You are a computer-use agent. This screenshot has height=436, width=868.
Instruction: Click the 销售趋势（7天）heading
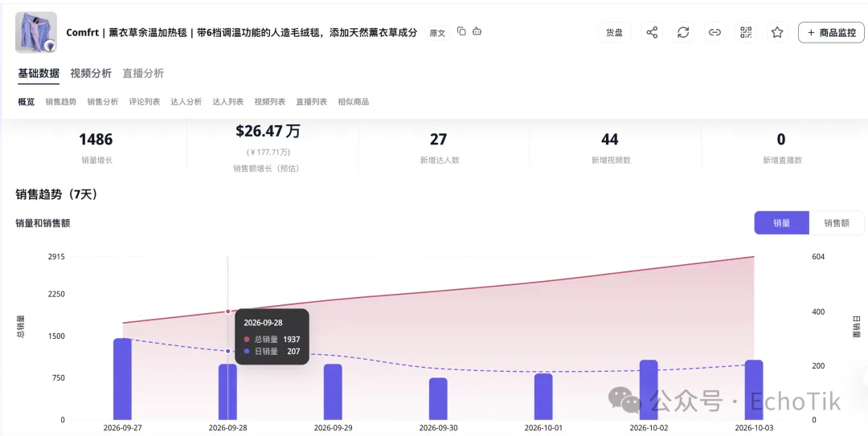coord(59,194)
